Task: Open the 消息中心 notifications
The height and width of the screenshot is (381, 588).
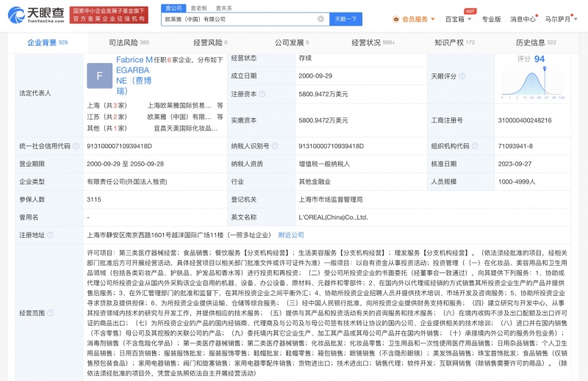Action: click(x=523, y=19)
